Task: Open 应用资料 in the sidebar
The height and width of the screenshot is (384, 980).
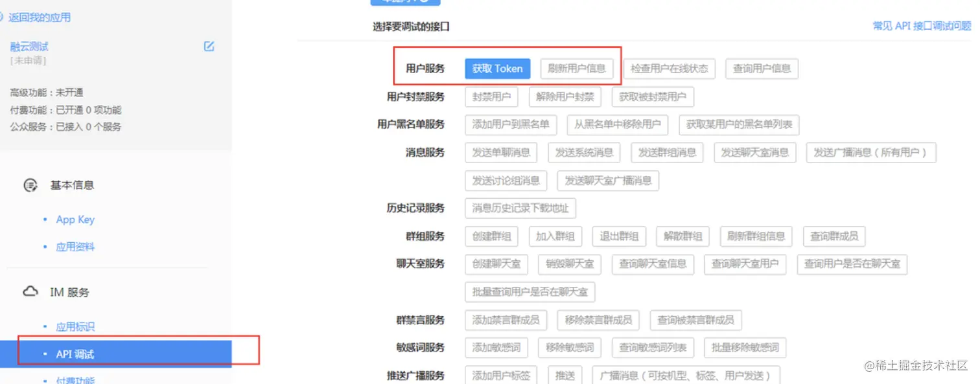Action: [x=76, y=247]
